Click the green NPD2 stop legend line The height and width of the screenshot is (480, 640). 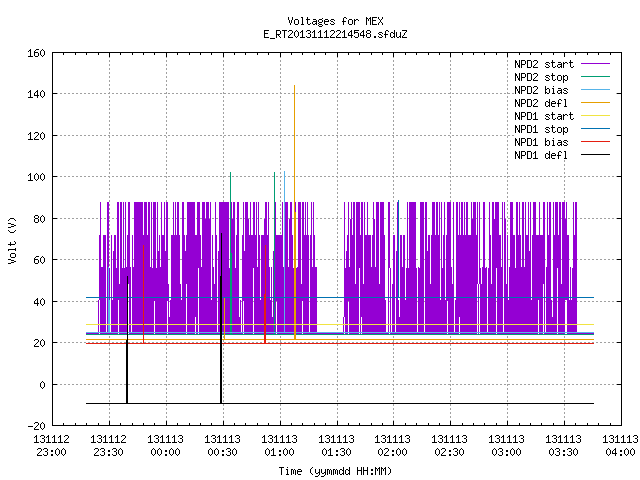click(x=596, y=76)
